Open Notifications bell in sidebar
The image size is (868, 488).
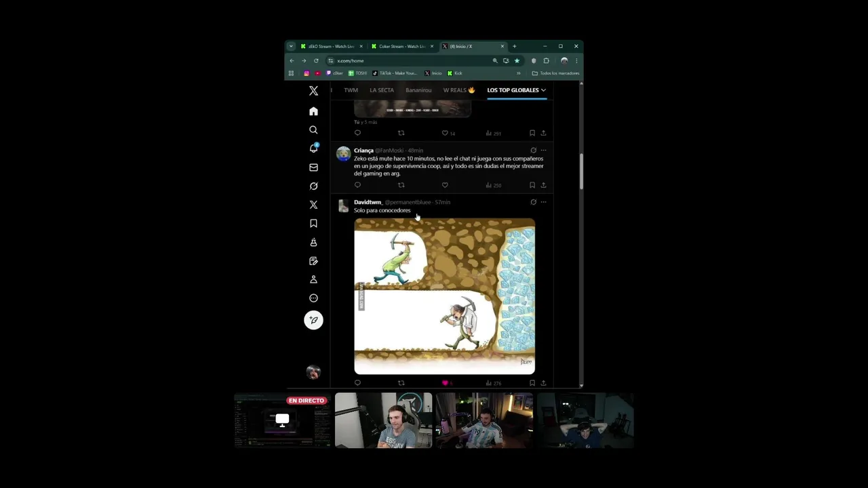[x=313, y=148]
